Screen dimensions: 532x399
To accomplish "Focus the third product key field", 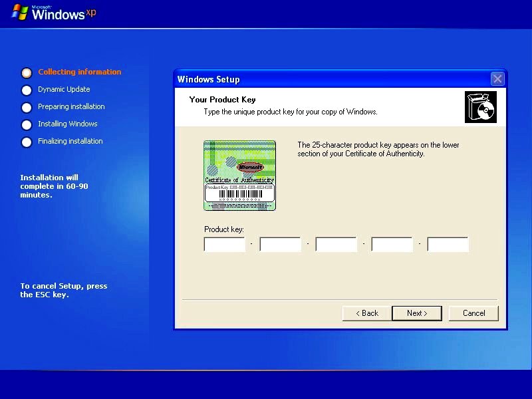I will (x=336, y=245).
